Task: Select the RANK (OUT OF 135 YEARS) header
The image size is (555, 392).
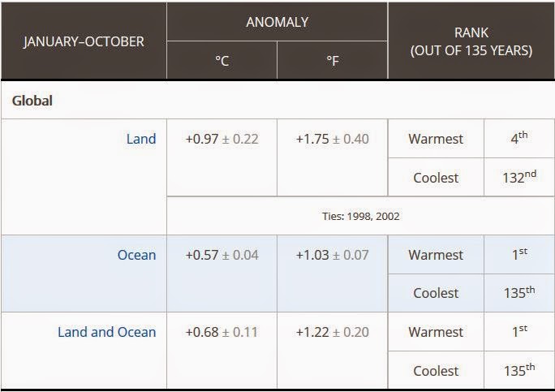Action: [x=471, y=41]
